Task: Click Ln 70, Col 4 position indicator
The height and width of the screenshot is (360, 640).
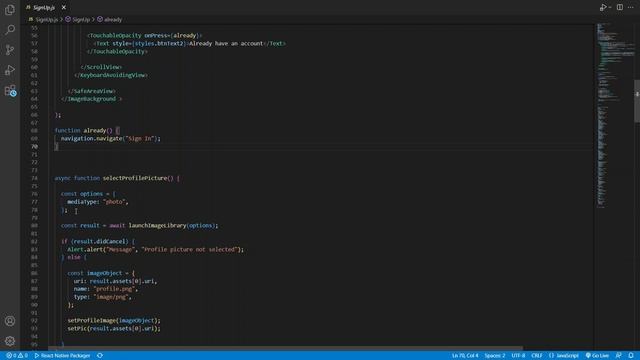Action: [465, 356]
